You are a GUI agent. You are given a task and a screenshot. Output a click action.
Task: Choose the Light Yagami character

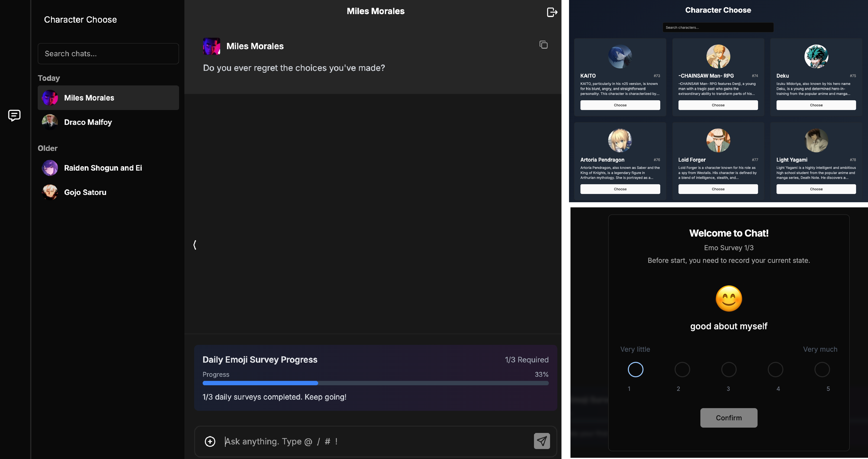pyautogui.click(x=816, y=189)
